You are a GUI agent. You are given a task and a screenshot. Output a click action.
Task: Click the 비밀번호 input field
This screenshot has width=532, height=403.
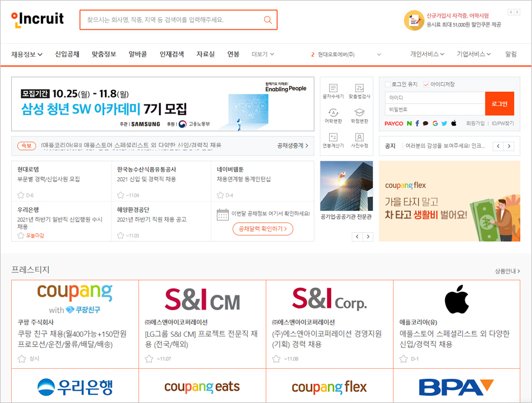click(435, 109)
